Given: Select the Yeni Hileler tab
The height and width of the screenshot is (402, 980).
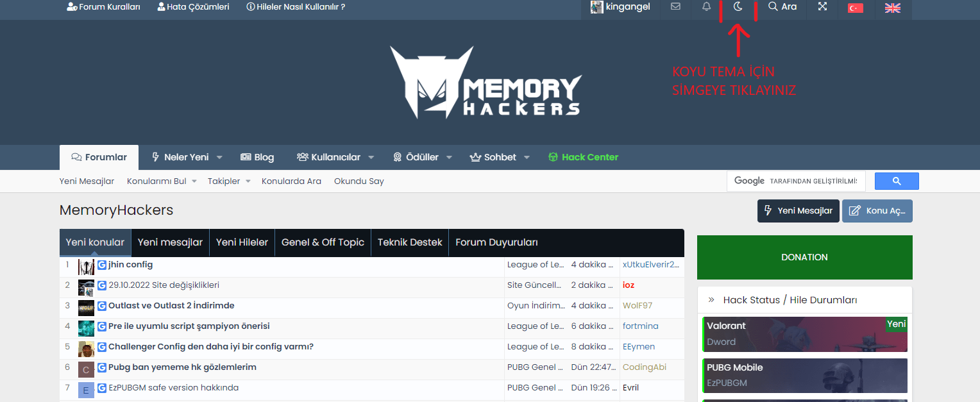Looking at the screenshot, I should click(242, 242).
